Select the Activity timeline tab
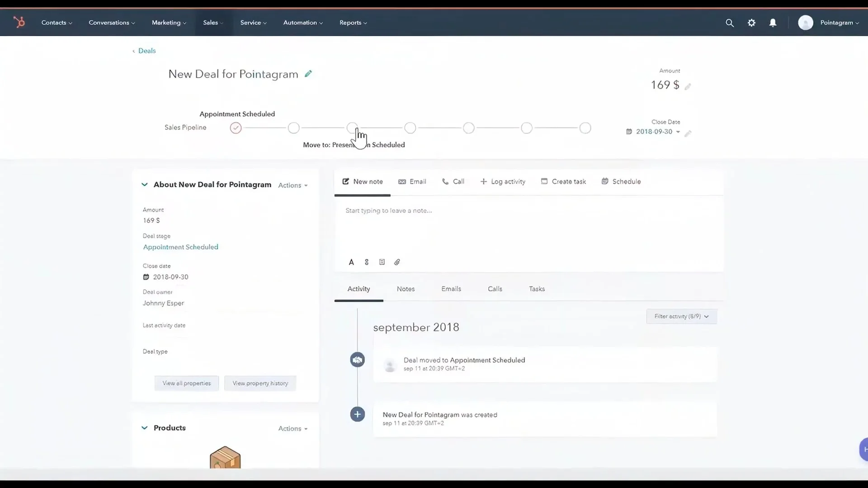The width and height of the screenshot is (868, 488). (359, 289)
